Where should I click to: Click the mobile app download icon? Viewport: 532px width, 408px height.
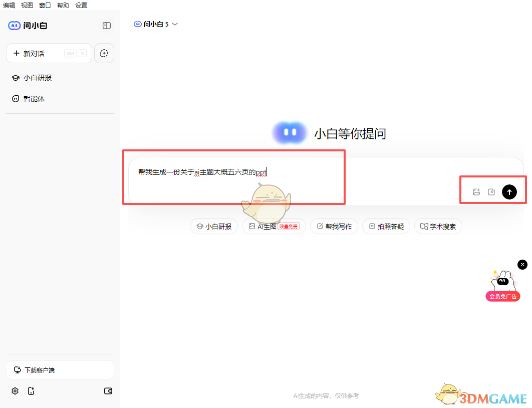coord(31,391)
